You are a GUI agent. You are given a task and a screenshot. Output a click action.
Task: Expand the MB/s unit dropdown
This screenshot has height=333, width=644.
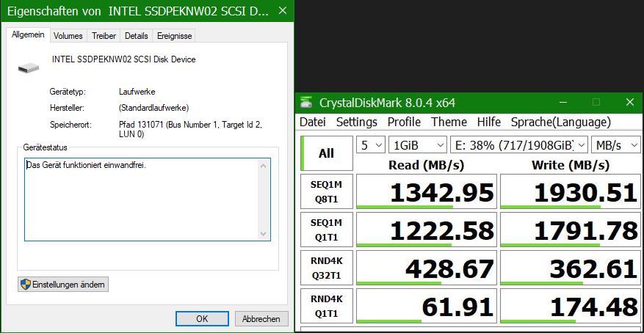[615, 144]
